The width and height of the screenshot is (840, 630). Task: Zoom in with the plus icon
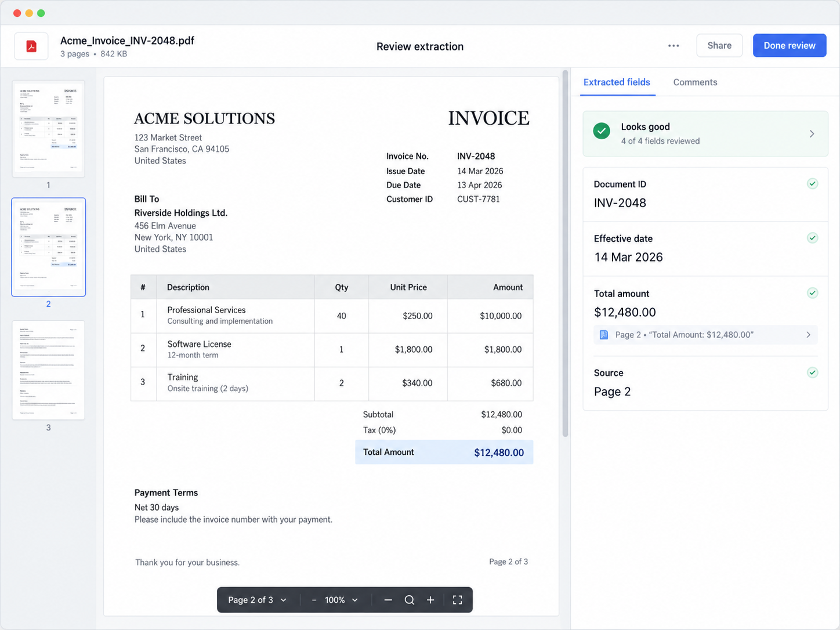430,600
